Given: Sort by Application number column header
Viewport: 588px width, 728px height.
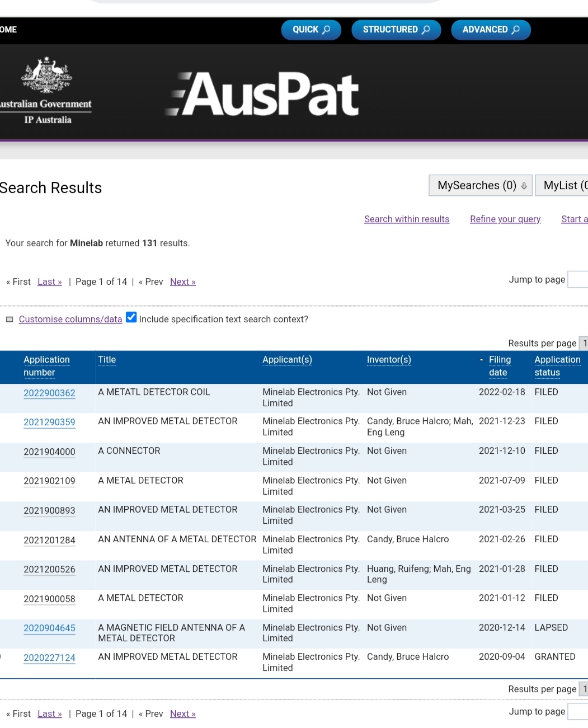Looking at the screenshot, I should point(46,366).
